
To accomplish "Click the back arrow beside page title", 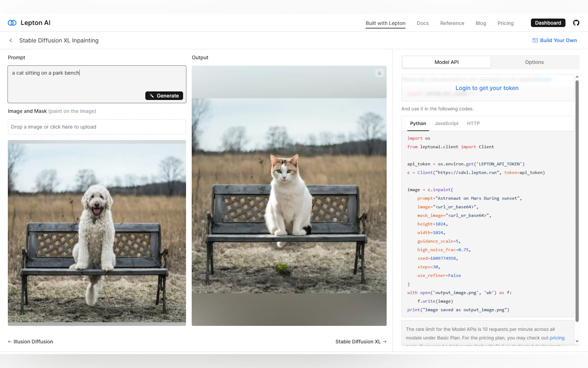I will coord(11,40).
